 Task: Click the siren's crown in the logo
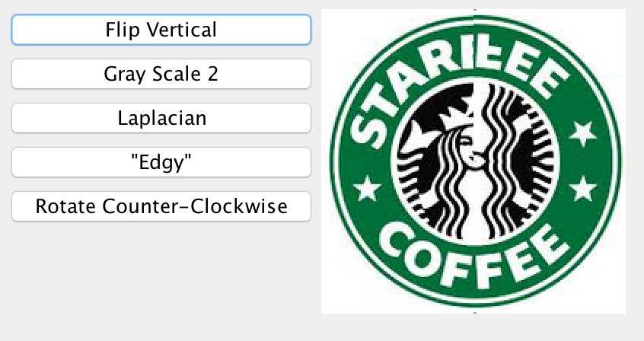tap(457, 115)
